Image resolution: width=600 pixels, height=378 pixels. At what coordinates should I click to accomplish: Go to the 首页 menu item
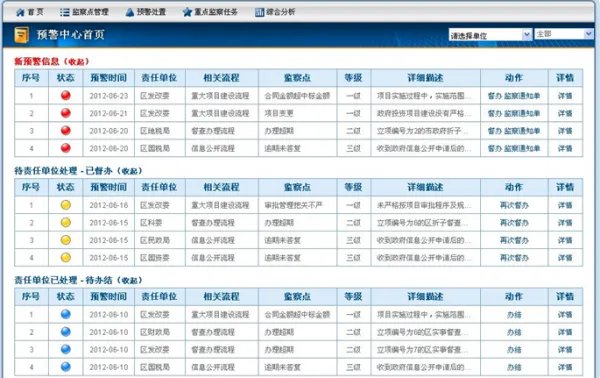pyautogui.click(x=30, y=12)
